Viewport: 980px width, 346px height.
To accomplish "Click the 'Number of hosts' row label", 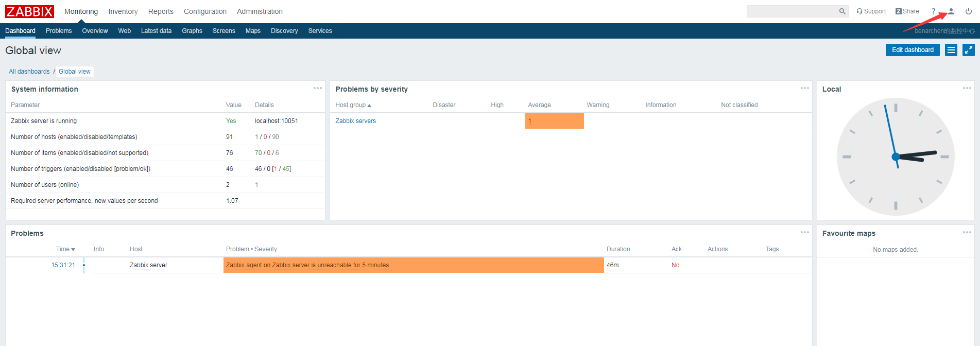I will pyautogui.click(x=74, y=137).
